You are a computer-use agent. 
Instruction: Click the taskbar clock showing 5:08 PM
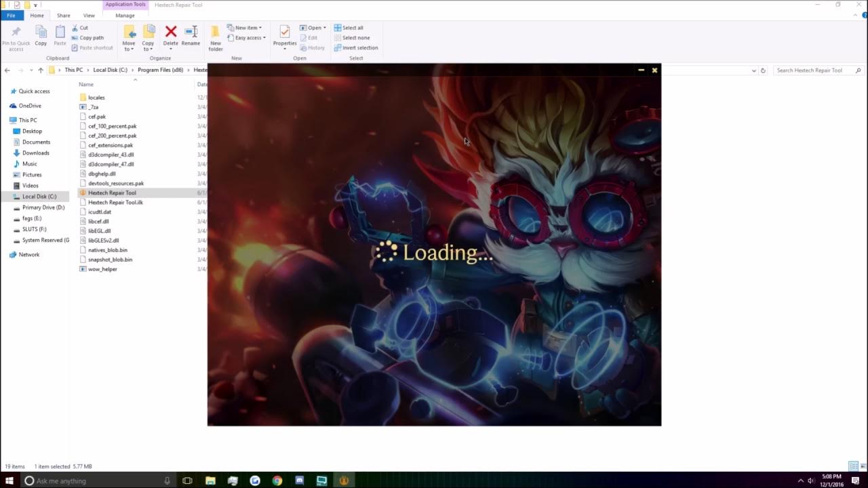pos(831,481)
